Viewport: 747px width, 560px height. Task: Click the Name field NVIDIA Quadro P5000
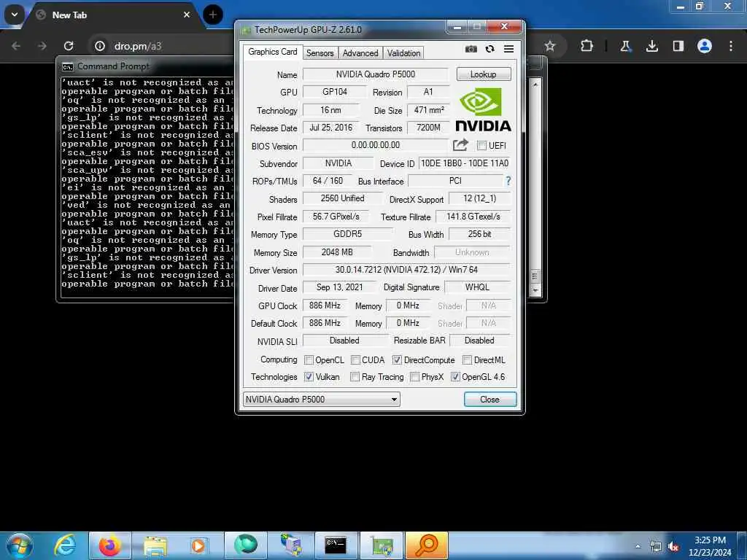[x=376, y=74]
